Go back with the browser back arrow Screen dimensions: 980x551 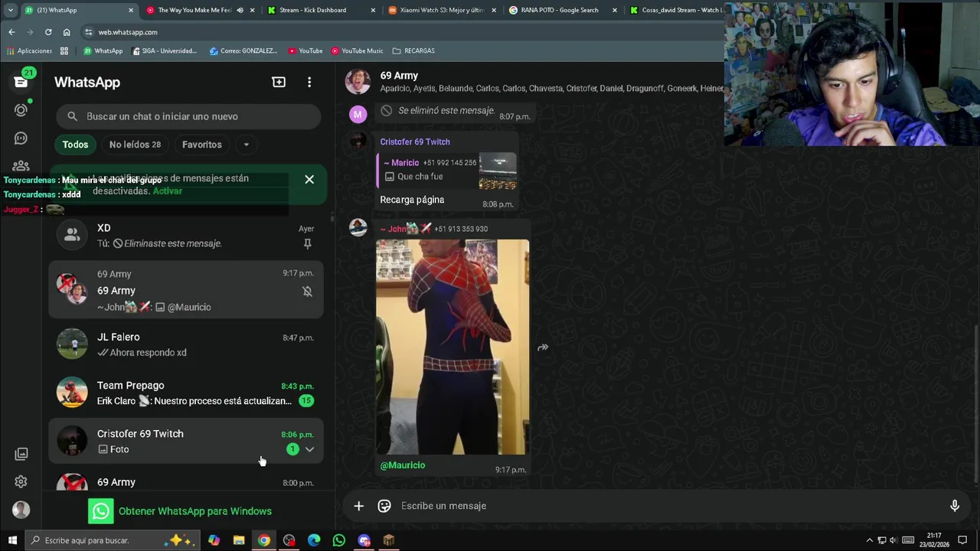click(x=11, y=32)
